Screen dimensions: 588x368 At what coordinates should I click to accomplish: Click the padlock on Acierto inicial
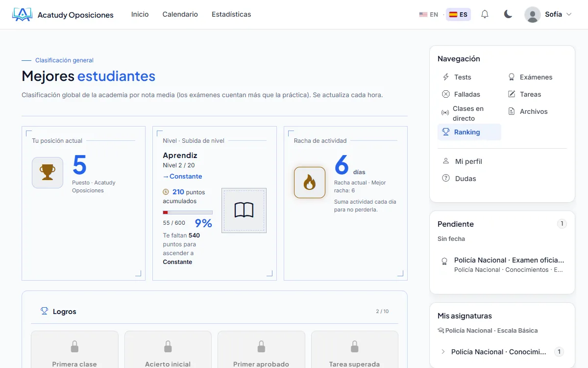point(168,347)
